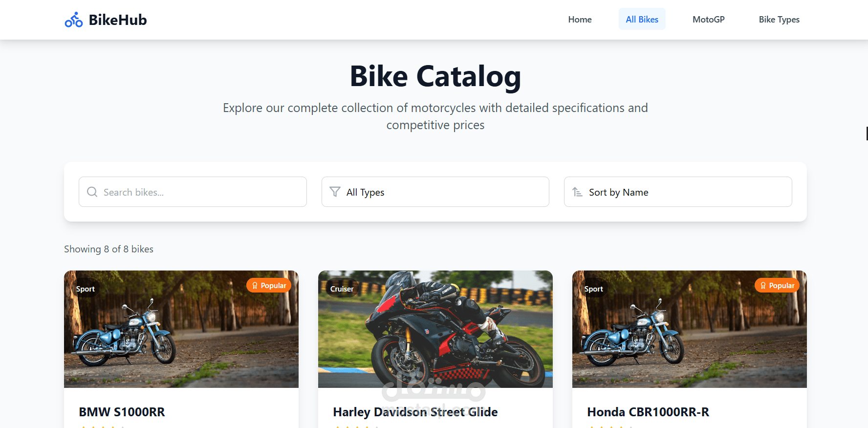This screenshot has width=868, height=428.
Task: Open the MotoGP nav page
Action: click(x=708, y=20)
